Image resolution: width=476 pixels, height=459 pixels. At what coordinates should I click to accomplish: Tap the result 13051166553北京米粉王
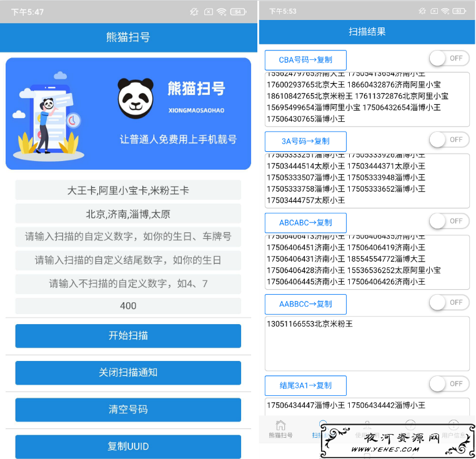click(310, 324)
